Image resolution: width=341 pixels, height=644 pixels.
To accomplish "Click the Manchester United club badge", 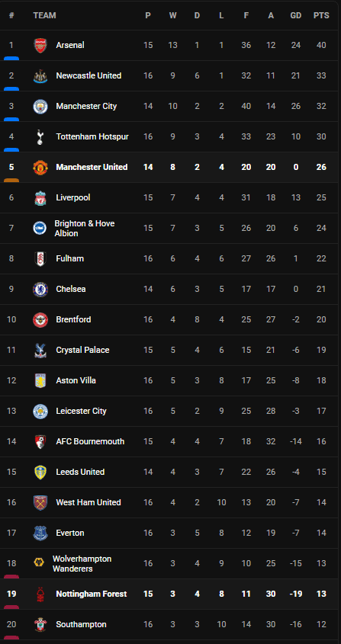I will tap(40, 167).
